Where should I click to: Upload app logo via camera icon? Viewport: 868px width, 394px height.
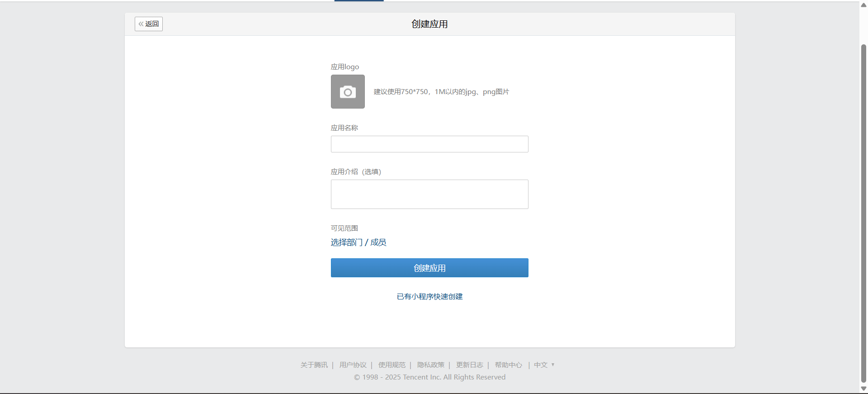click(348, 92)
